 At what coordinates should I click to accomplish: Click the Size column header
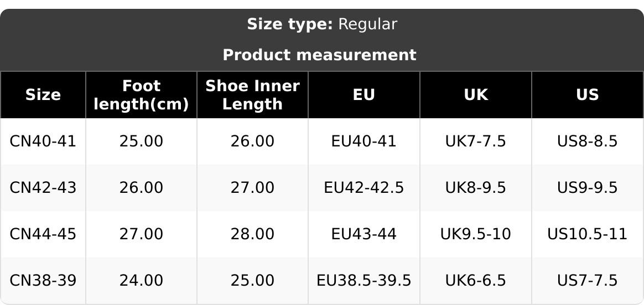click(x=43, y=95)
